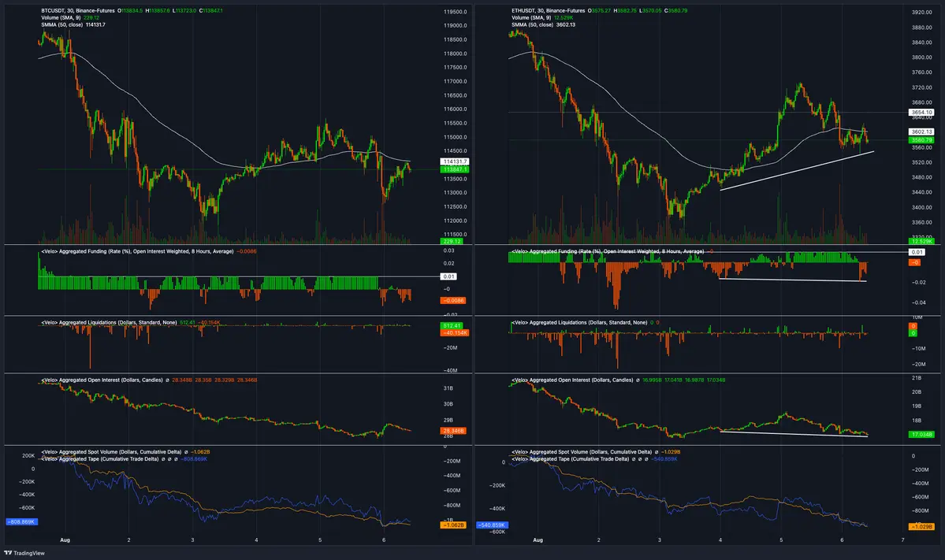Click the 20B tick on ETH open interest axis
The height and width of the screenshot is (560, 945).
pos(917,392)
